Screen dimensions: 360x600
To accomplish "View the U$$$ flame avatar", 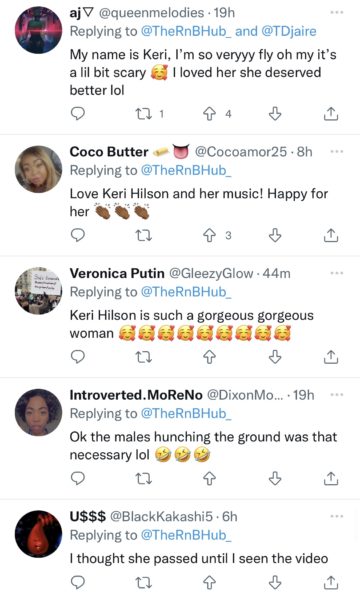I will (38, 534).
